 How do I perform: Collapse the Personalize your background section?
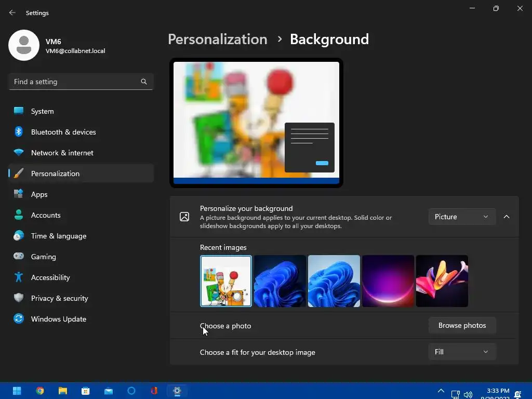506,217
